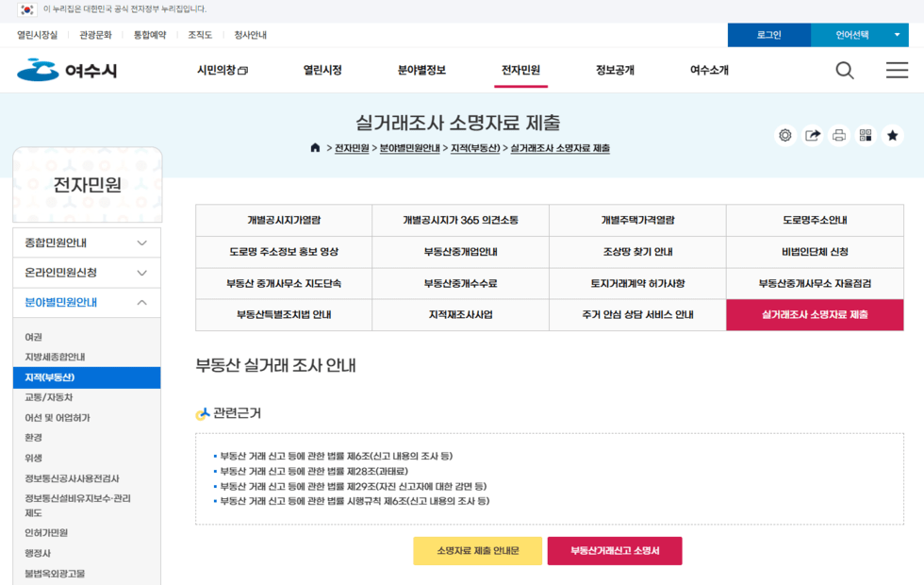Open the 언어선택 language dropdown
Screen dimensions: 924x585
(859, 35)
